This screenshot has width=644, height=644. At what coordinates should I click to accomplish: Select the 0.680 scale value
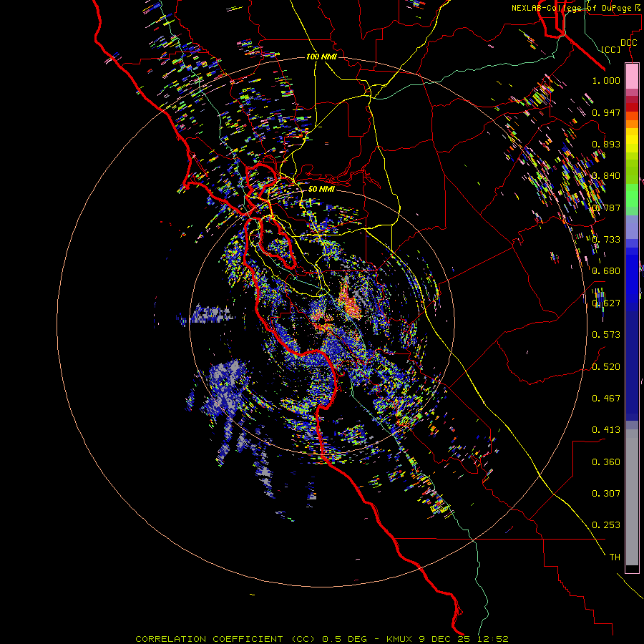(606, 271)
